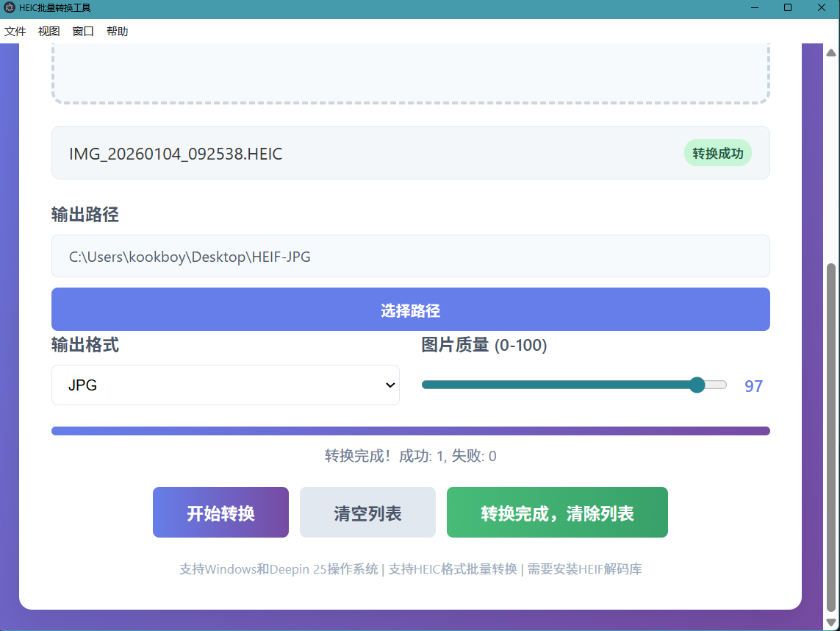Minimize the HEIC批量转换工具 window

click(754, 7)
